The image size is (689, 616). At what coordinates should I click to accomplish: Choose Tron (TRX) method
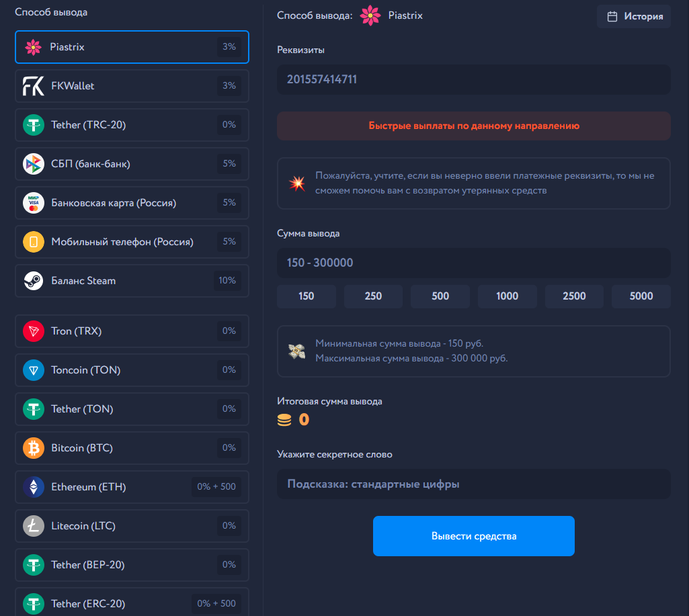132,331
